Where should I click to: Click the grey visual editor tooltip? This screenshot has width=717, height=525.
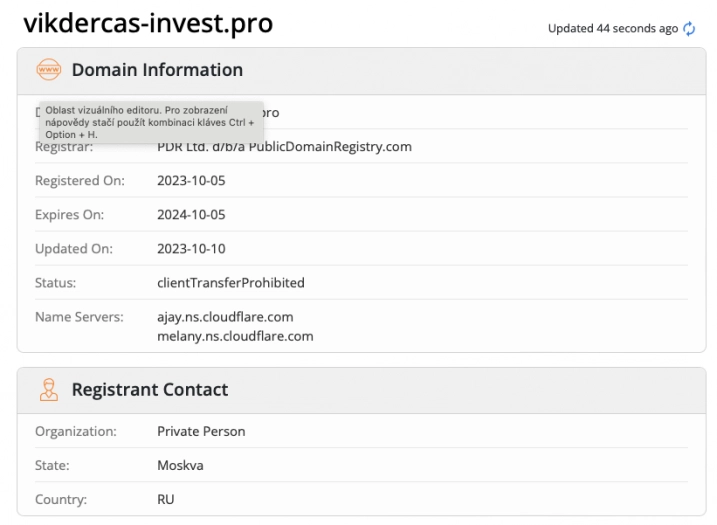pyautogui.click(x=151, y=122)
